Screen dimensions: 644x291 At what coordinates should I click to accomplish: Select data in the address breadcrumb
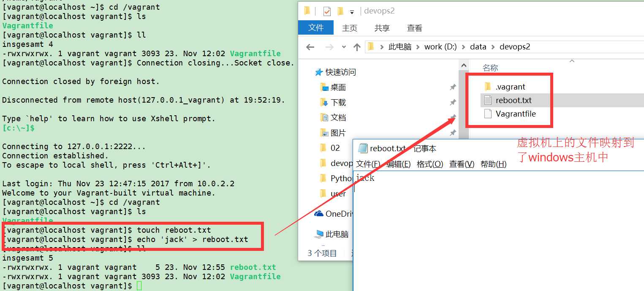coord(478,47)
